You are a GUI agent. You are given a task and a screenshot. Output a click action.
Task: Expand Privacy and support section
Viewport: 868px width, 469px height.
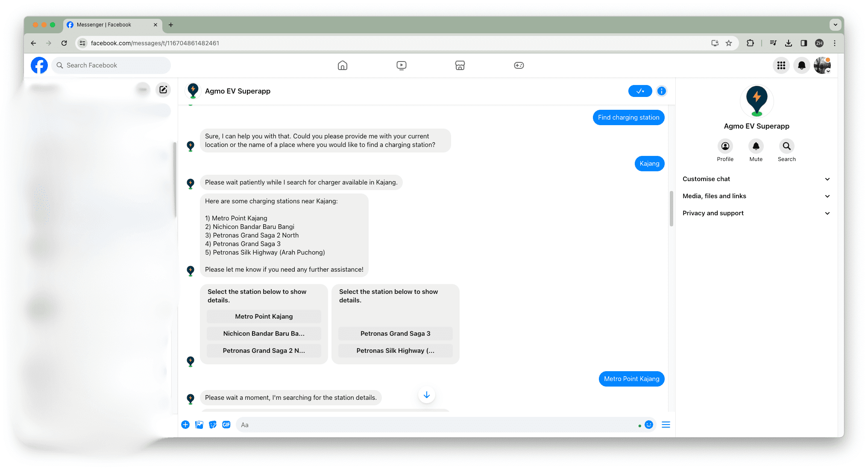(756, 213)
